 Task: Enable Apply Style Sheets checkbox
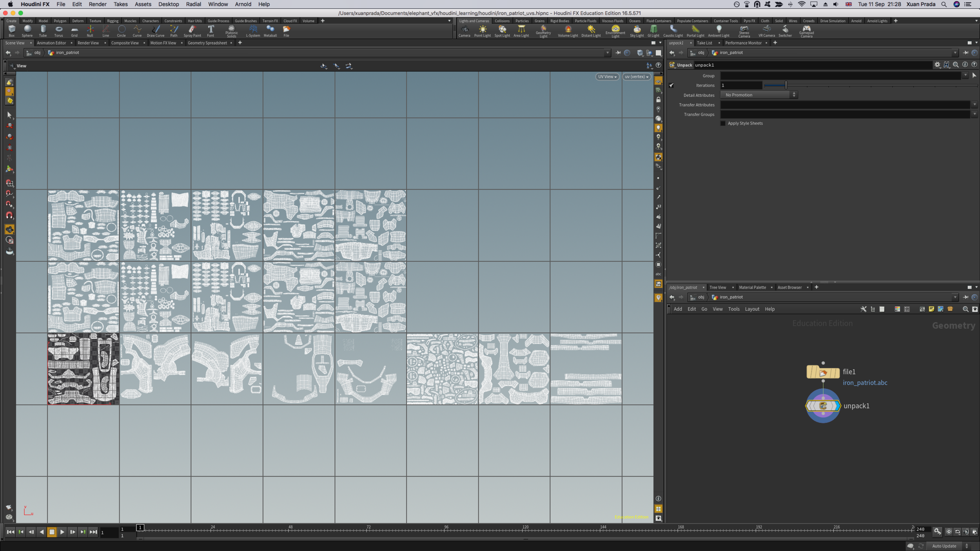pyautogui.click(x=723, y=123)
